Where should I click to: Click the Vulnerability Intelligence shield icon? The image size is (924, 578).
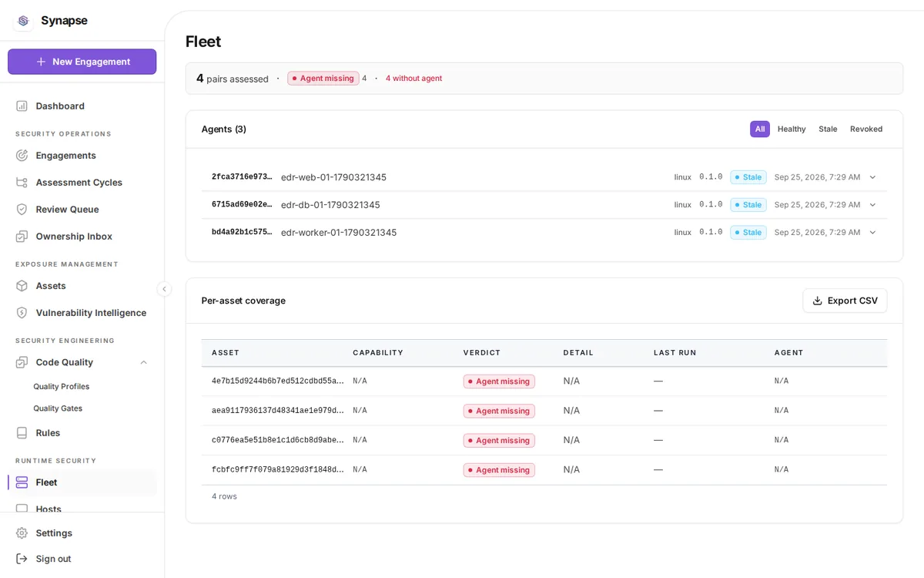[22, 312]
